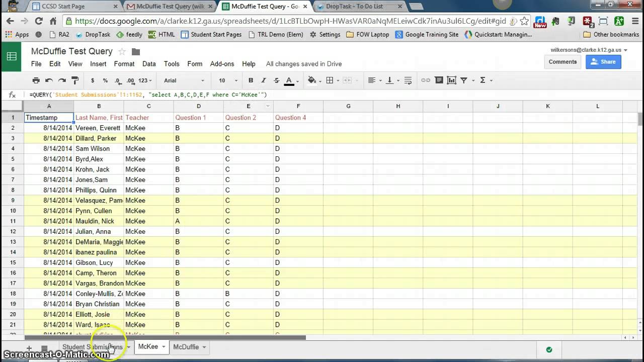
Task: Decrease decimal places
Action: (x=118, y=80)
